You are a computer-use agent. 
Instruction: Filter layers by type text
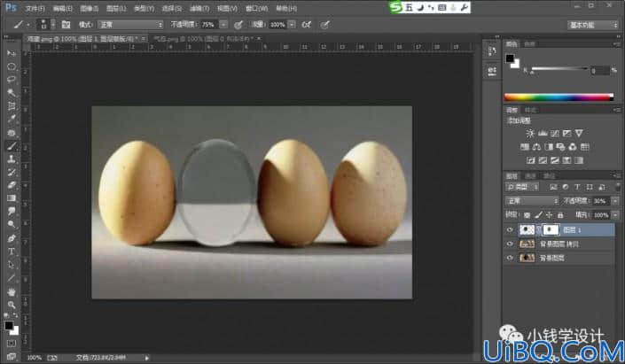577,187
